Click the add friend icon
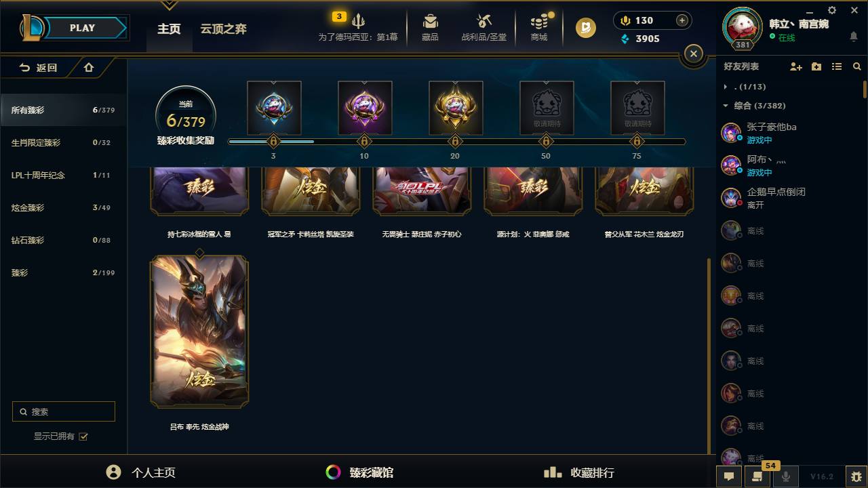Viewport: 868px width, 488px height. (x=796, y=66)
